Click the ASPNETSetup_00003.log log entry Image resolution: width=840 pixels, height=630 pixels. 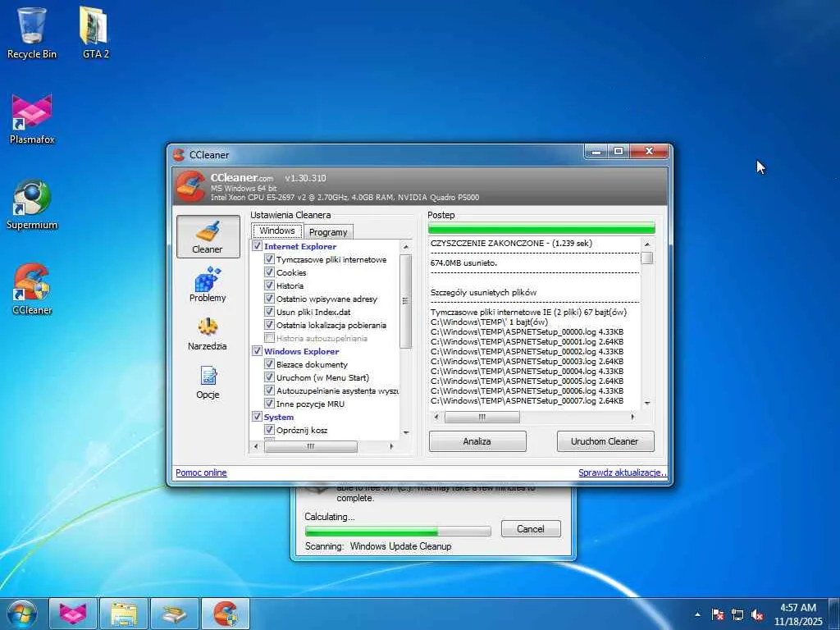click(x=527, y=361)
